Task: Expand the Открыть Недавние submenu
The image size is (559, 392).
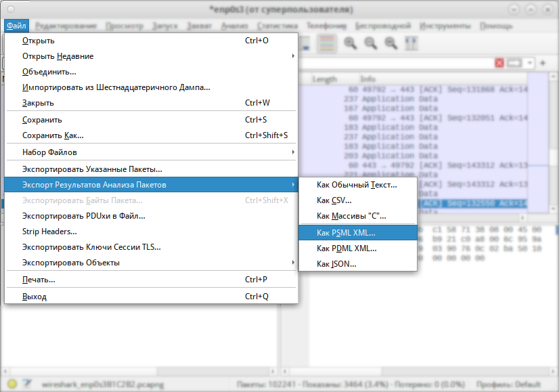Action: point(151,56)
